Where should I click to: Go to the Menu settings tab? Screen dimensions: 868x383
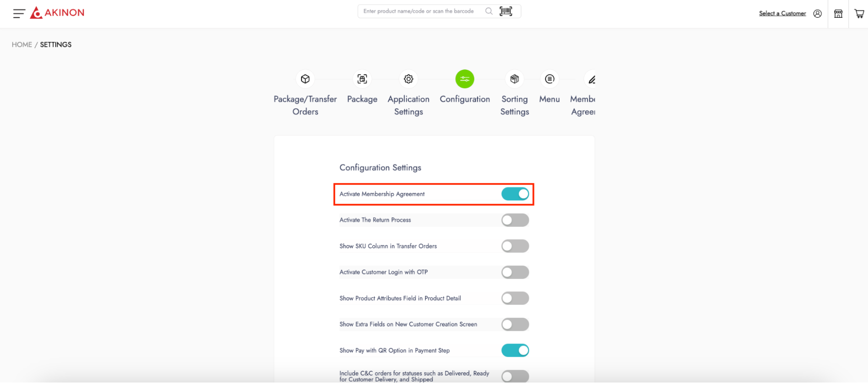pos(549,79)
